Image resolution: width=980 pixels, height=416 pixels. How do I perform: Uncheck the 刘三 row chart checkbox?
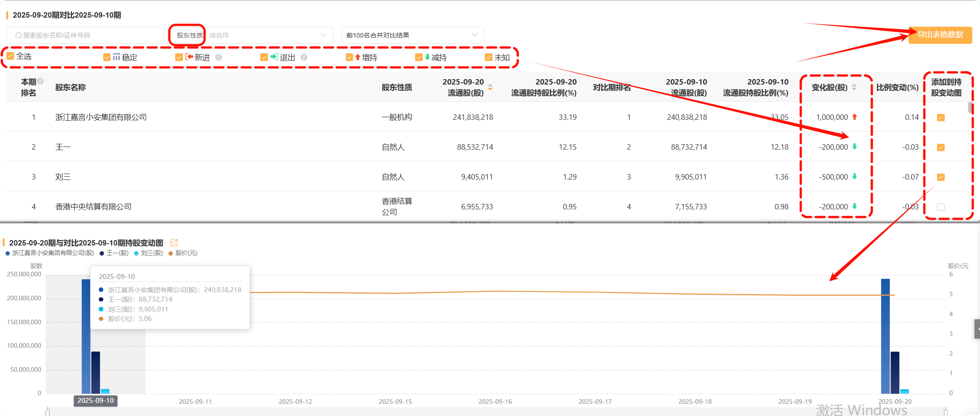click(941, 177)
